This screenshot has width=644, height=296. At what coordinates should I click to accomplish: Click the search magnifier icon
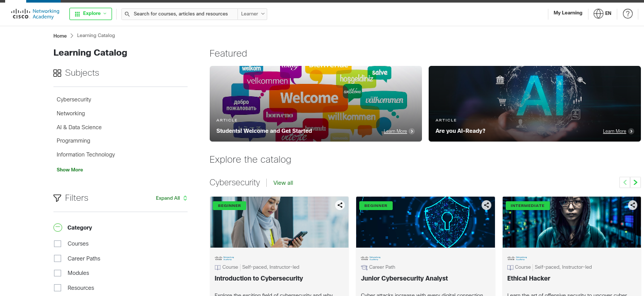point(126,14)
